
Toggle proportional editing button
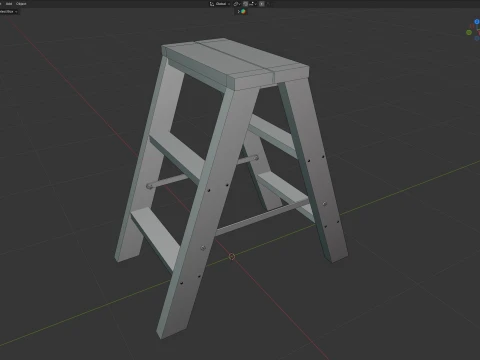coord(262,4)
